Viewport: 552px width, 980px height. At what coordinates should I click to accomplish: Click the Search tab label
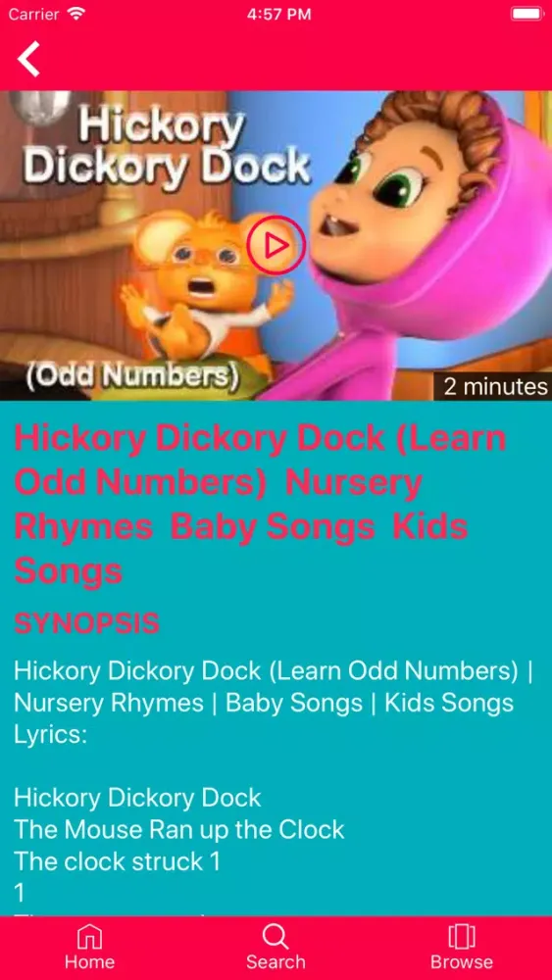click(276, 962)
